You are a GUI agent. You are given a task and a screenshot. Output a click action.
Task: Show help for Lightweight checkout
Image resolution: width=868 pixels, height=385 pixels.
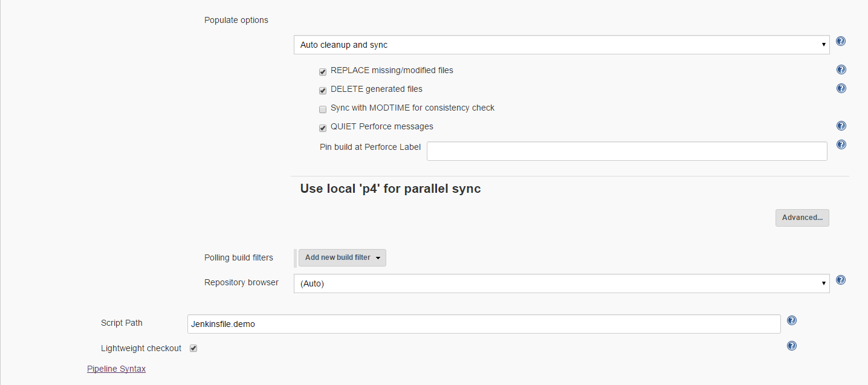click(x=792, y=346)
